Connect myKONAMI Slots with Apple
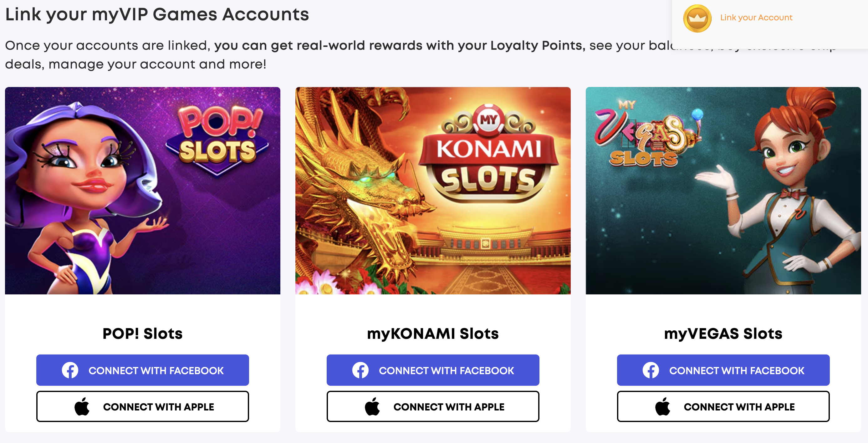Viewport: 868px width, 443px height. [x=433, y=406]
